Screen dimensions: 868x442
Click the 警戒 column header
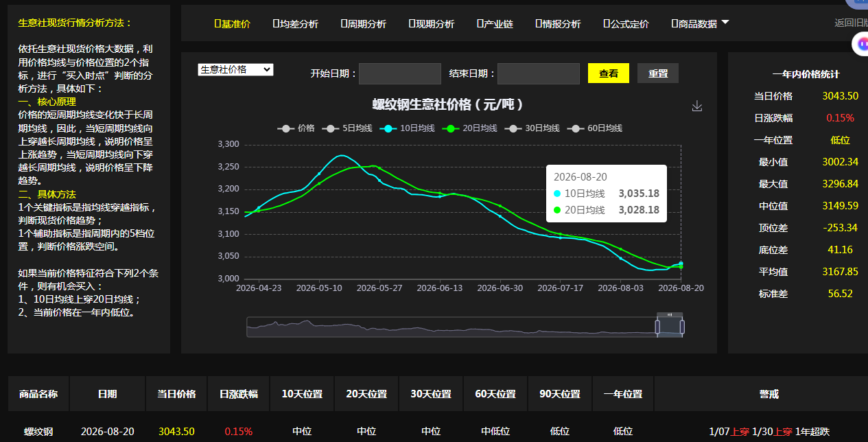pos(769,394)
